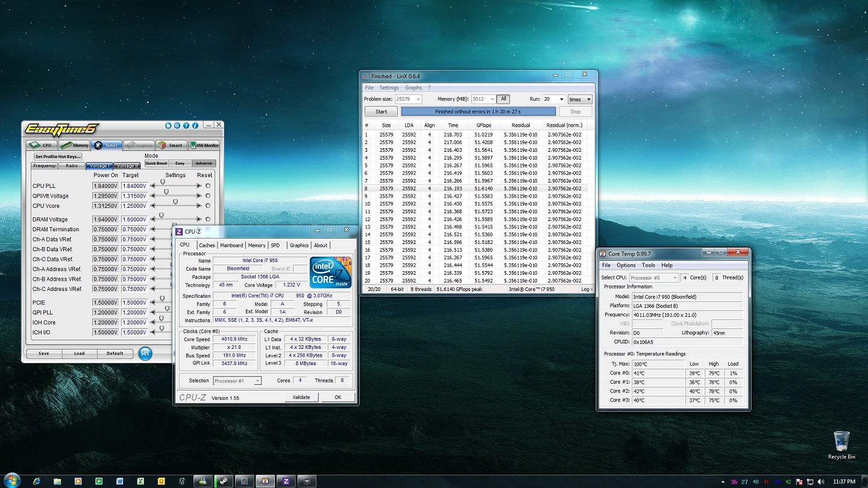The height and width of the screenshot is (488, 868).
Task: Open the Selection Processor dropdown in CPU-Z
Action: (237, 381)
